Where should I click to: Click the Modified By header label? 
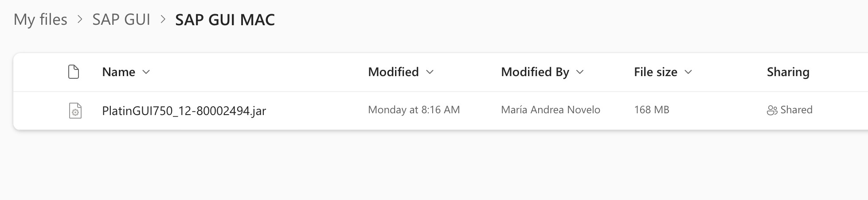click(x=535, y=72)
